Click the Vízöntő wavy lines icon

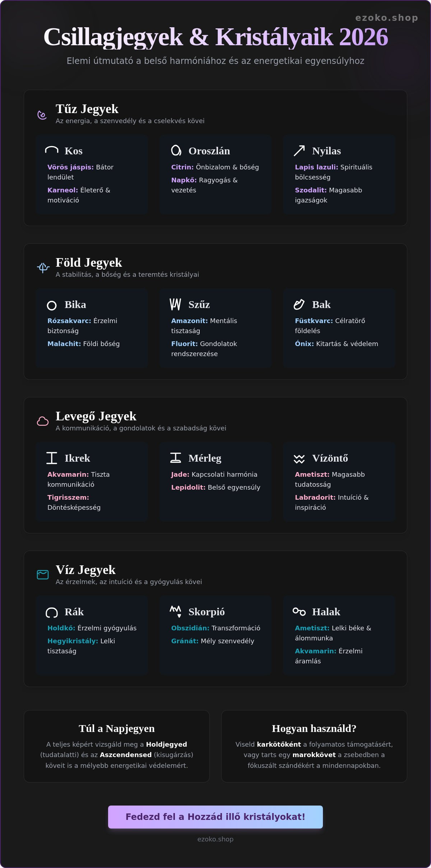tap(299, 459)
